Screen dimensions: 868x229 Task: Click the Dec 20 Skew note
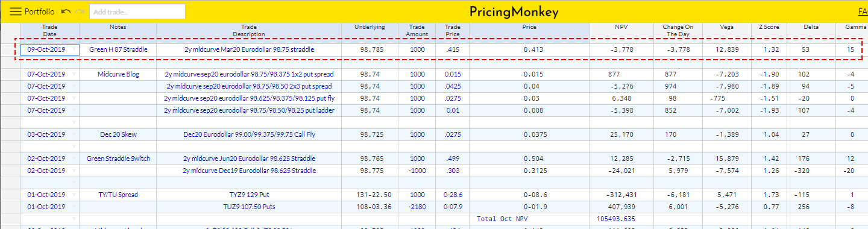point(118,134)
